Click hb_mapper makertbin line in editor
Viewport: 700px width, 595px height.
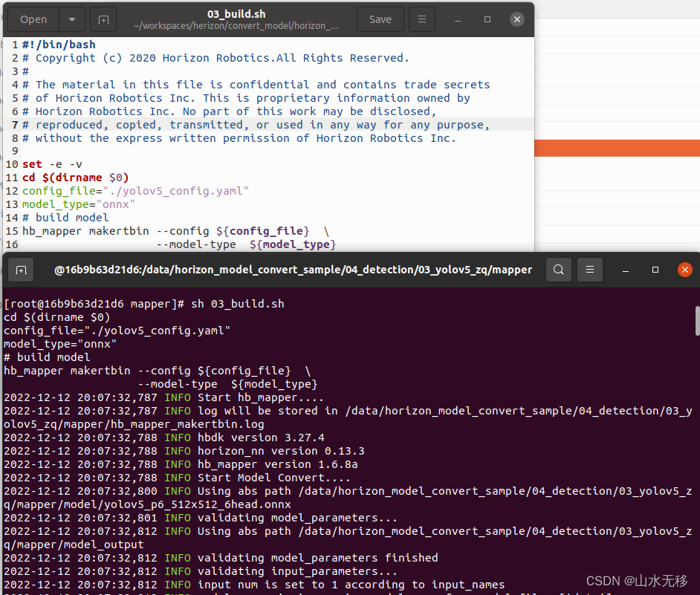176,231
